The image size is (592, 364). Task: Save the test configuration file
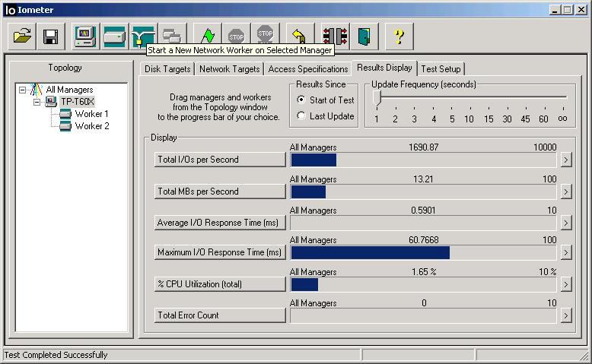click(x=50, y=36)
